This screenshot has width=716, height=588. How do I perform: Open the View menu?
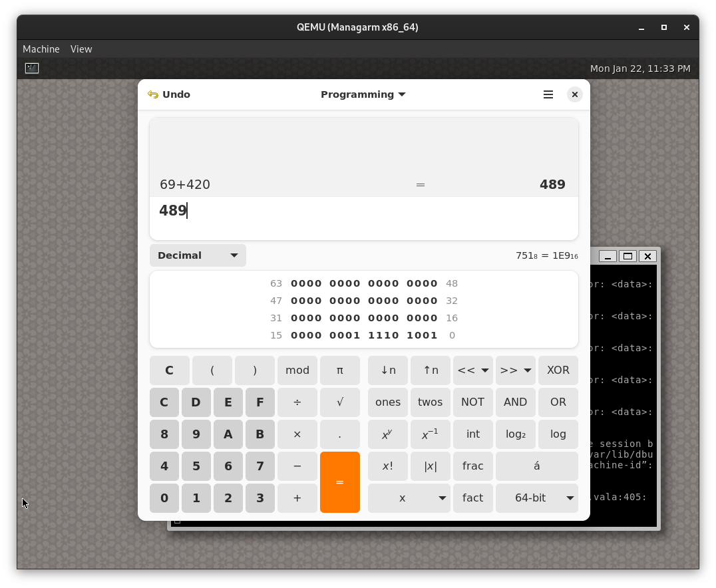[x=81, y=49]
